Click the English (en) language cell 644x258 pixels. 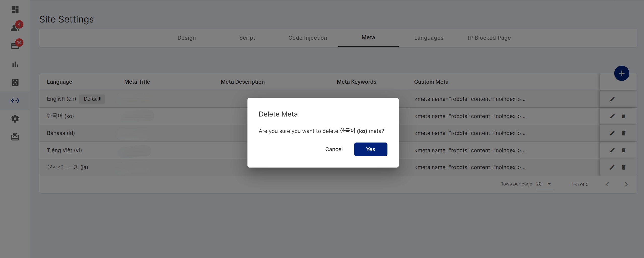[62, 99]
